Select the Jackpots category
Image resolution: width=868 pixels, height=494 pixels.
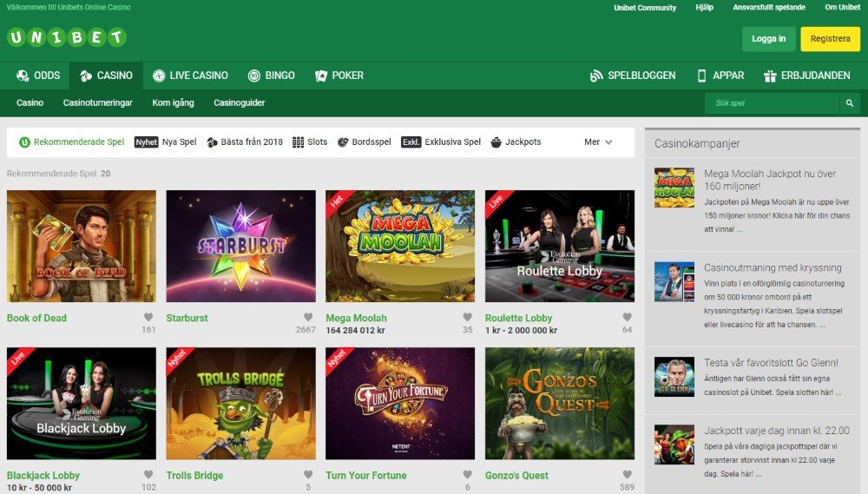(x=516, y=142)
